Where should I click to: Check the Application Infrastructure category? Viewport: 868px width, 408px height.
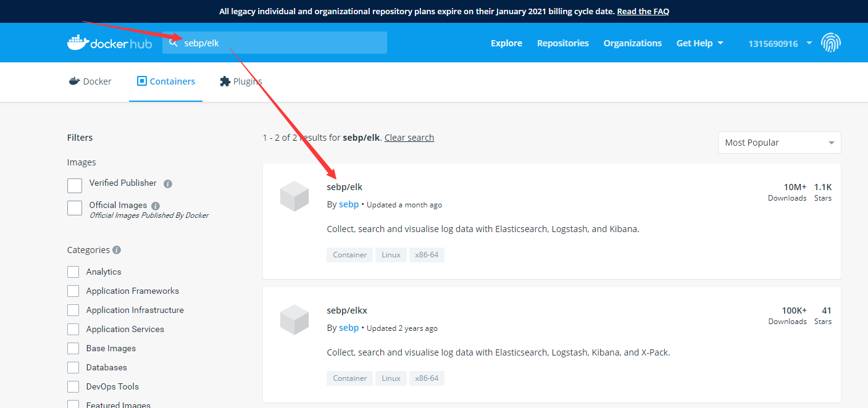click(73, 310)
